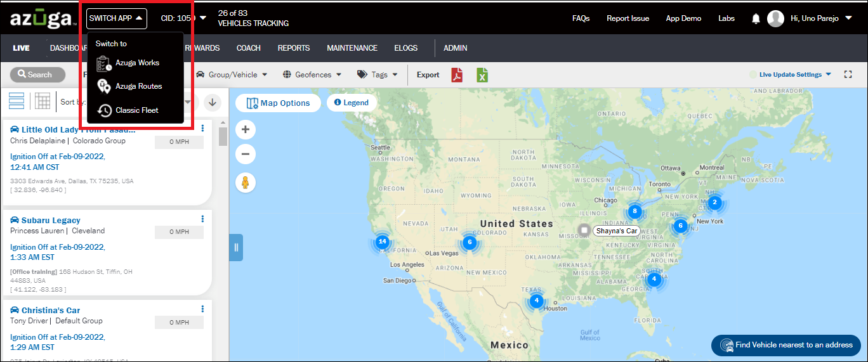Open the ADMIN tab
Screen dimensions: 868x362
click(456, 48)
